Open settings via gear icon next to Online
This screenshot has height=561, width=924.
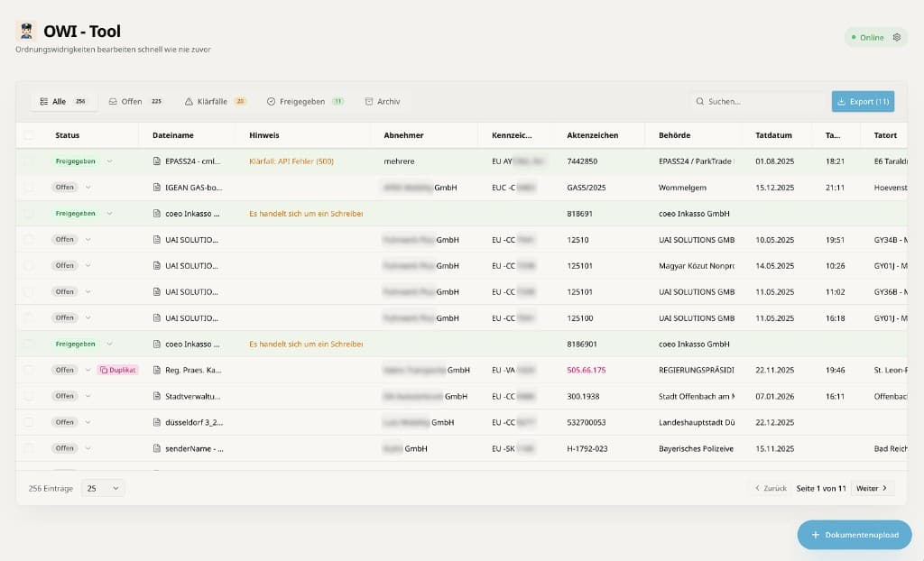(896, 37)
